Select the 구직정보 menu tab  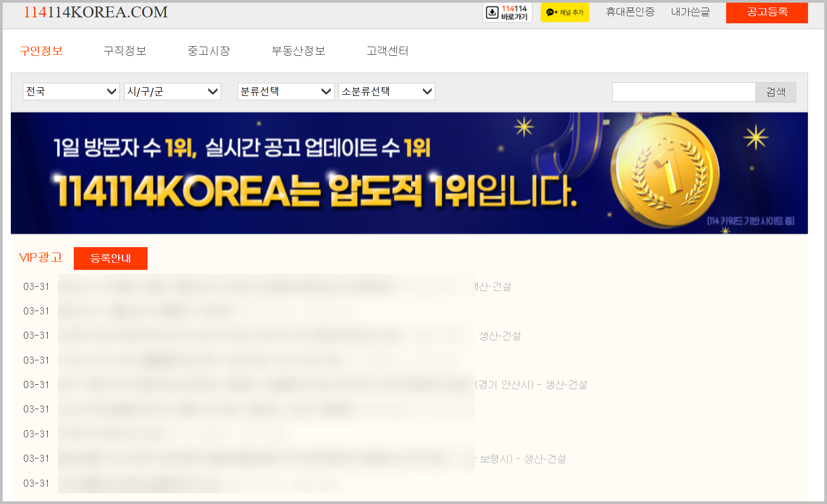point(125,51)
